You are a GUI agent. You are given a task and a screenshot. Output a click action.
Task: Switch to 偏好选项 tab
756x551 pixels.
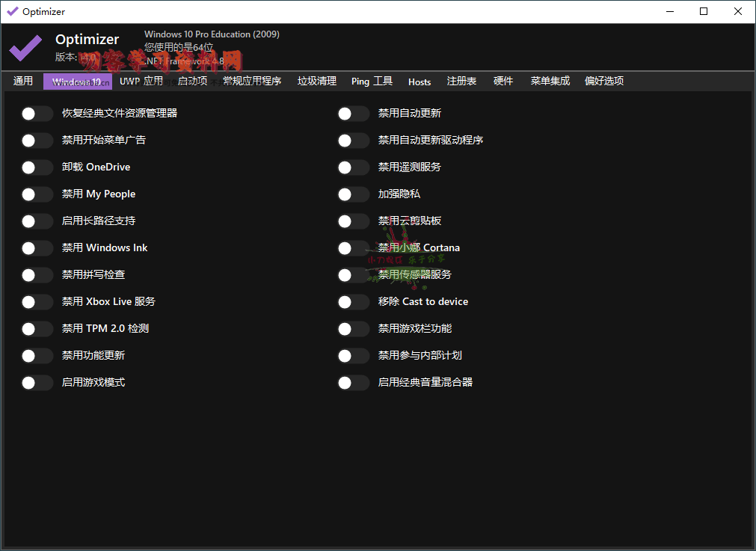604,81
